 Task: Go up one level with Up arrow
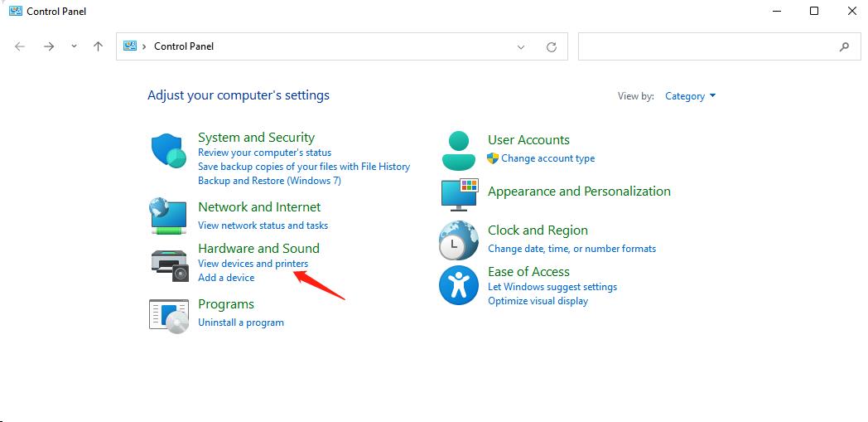point(98,46)
